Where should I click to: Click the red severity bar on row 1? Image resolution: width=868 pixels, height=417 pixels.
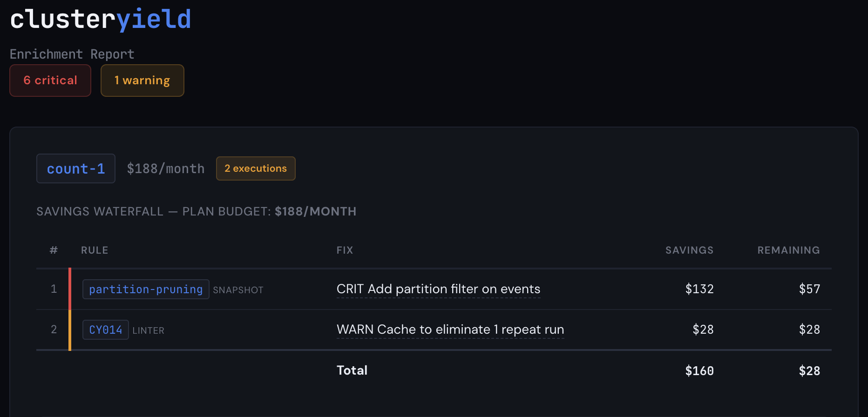click(70, 289)
